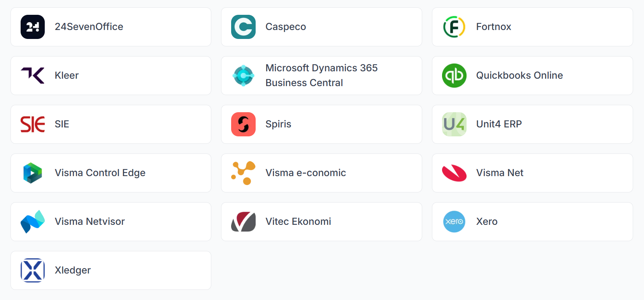Click the red Visma Net icon
This screenshot has height=300, width=644.
coord(454,173)
